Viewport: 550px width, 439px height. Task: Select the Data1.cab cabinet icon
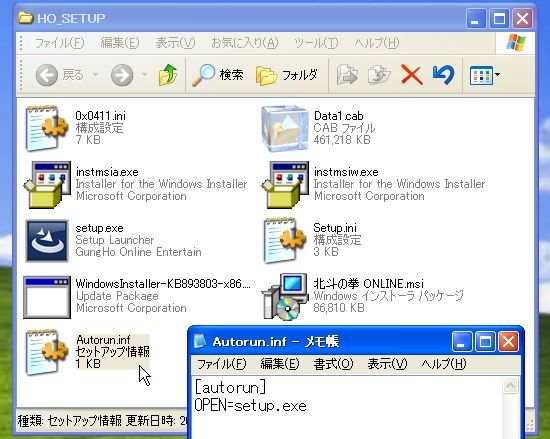pos(285,128)
